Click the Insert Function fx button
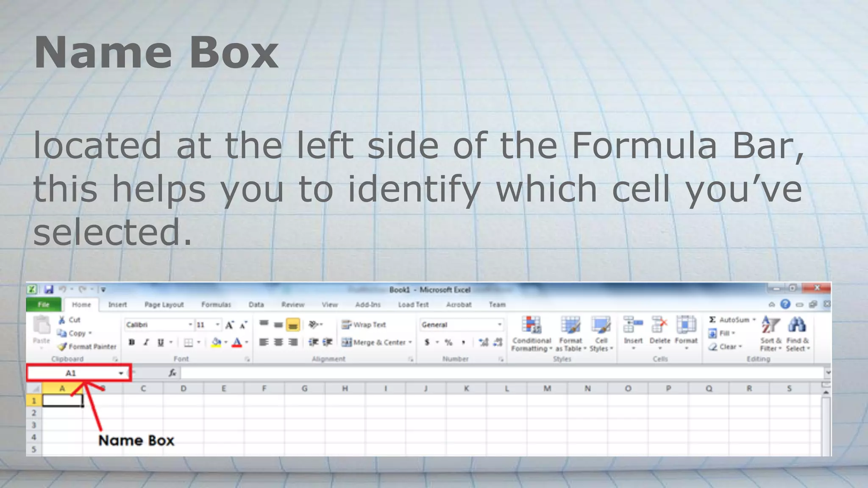 (x=172, y=373)
